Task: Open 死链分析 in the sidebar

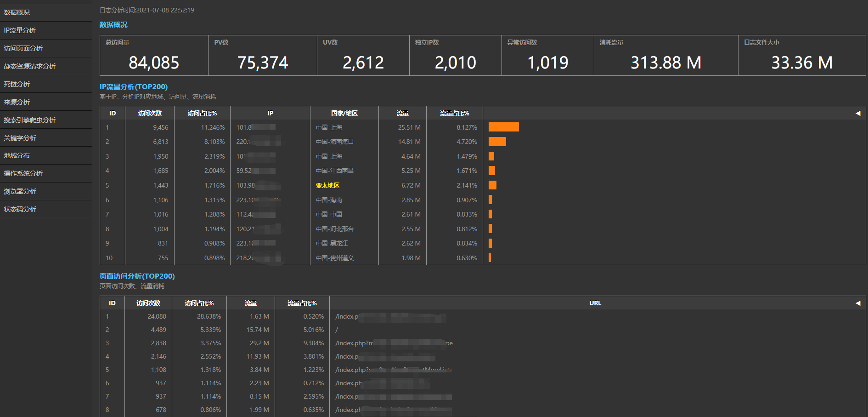Action: 46,84
